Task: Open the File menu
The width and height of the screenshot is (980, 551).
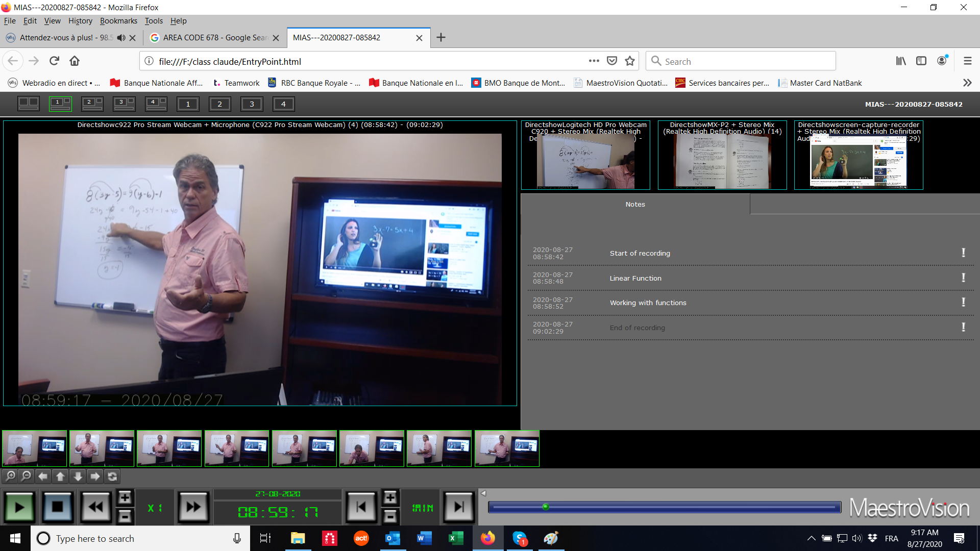Action: click(x=10, y=21)
